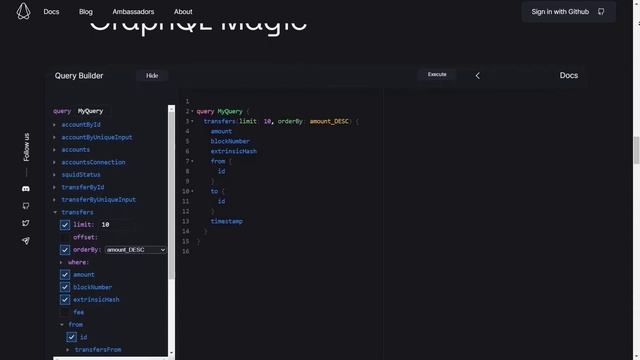Collapse the transfers node
This screenshot has height=360, width=640.
click(x=55, y=212)
